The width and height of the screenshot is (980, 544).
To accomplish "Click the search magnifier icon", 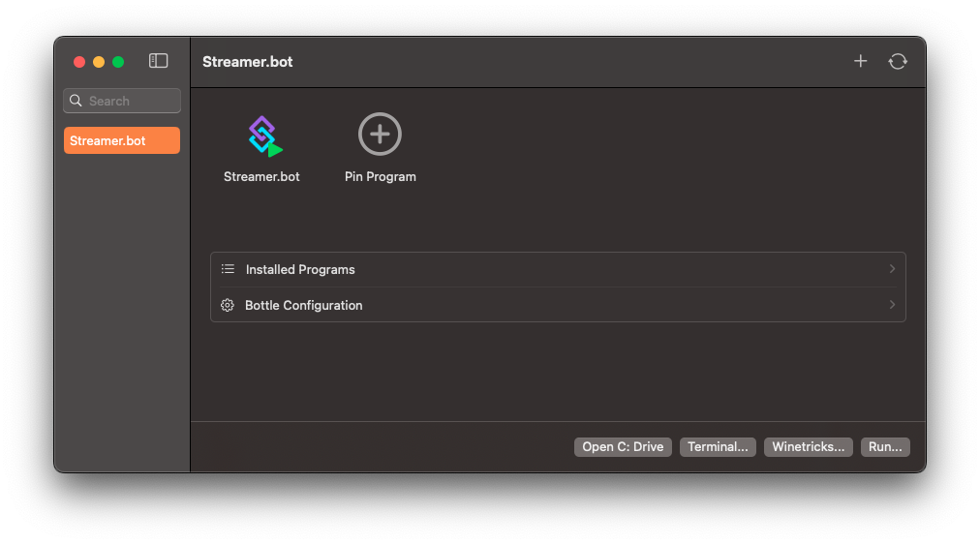I will coord(77,101).
